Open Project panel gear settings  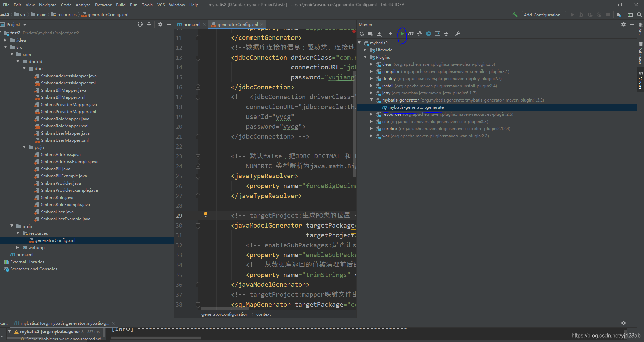click(x=160, y=24)
